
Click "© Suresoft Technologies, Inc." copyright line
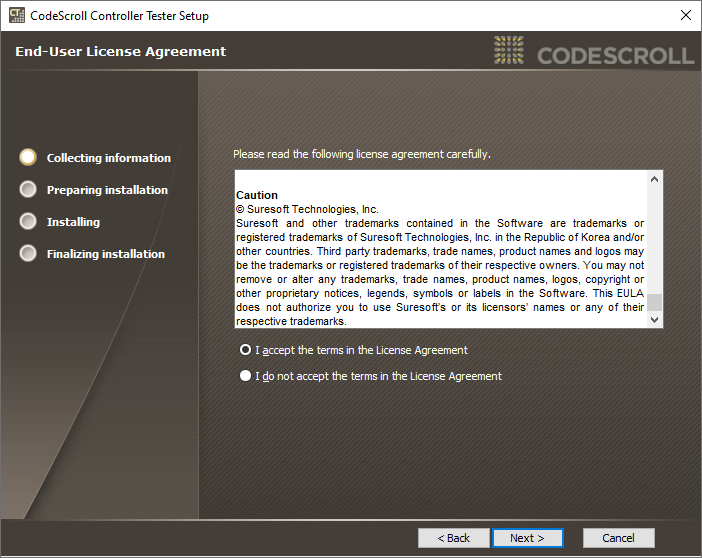pos(307,209)
